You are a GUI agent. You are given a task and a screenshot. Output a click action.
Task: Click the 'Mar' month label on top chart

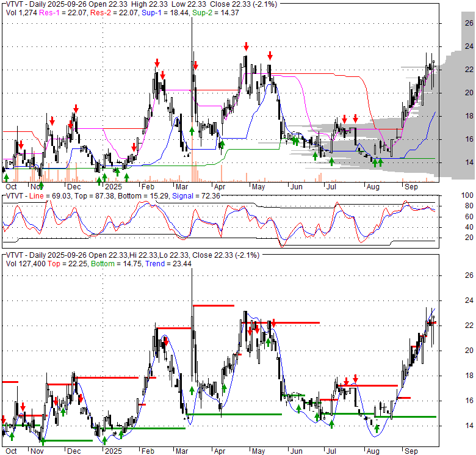click(181, 187)
